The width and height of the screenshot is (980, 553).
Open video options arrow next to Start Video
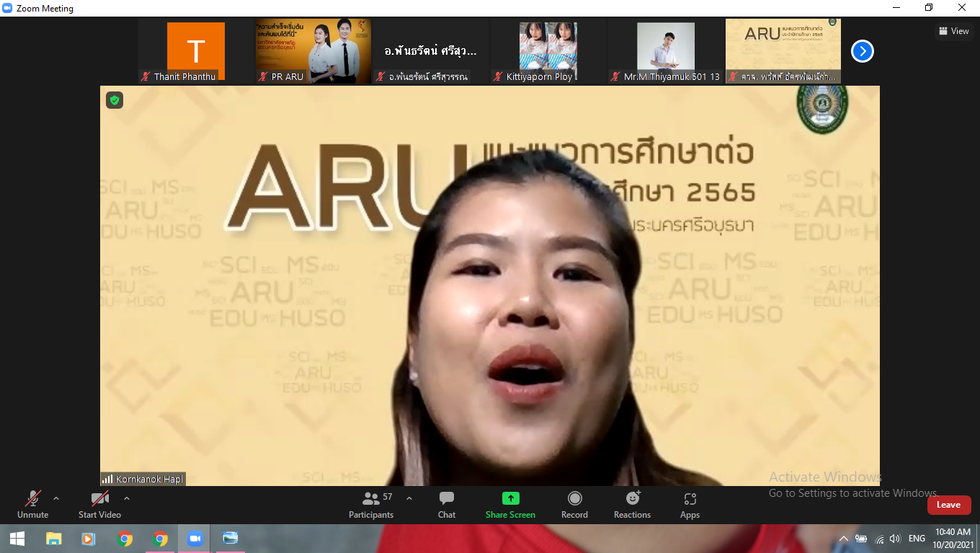(127, 498)
